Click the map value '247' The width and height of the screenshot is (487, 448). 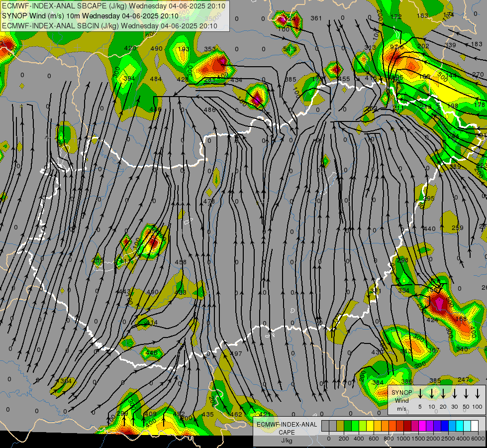coord(464,379)
